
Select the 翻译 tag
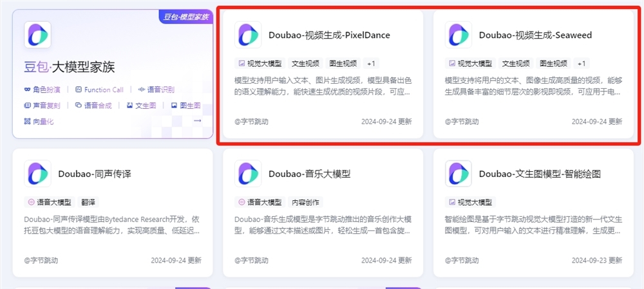pyautogui.click(x=88, y=202)
